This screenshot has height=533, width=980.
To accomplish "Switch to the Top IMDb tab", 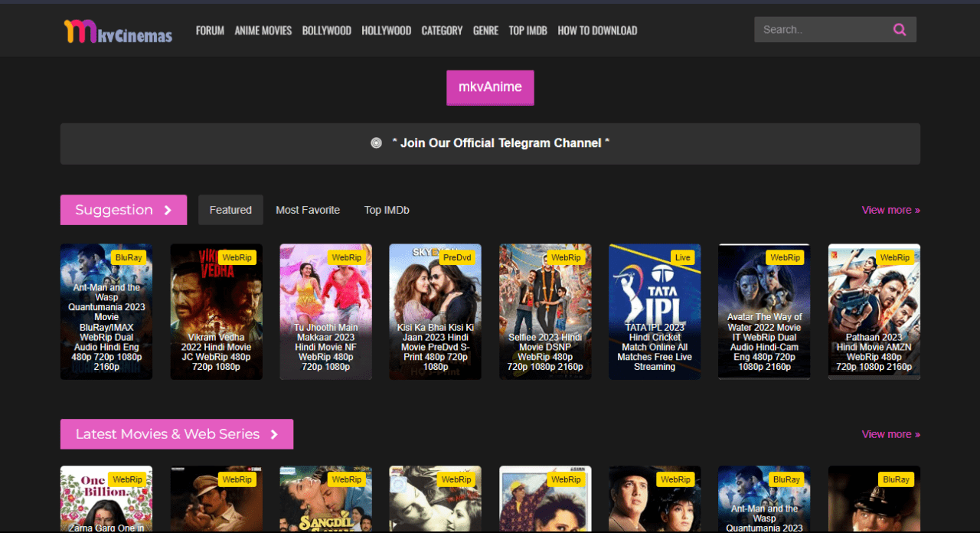I will tap(387, 209).
